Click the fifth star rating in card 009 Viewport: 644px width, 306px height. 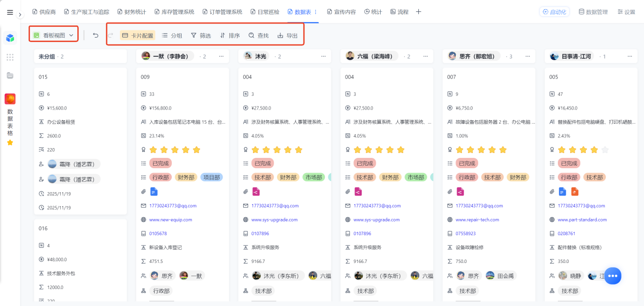(x=196, y=150)
